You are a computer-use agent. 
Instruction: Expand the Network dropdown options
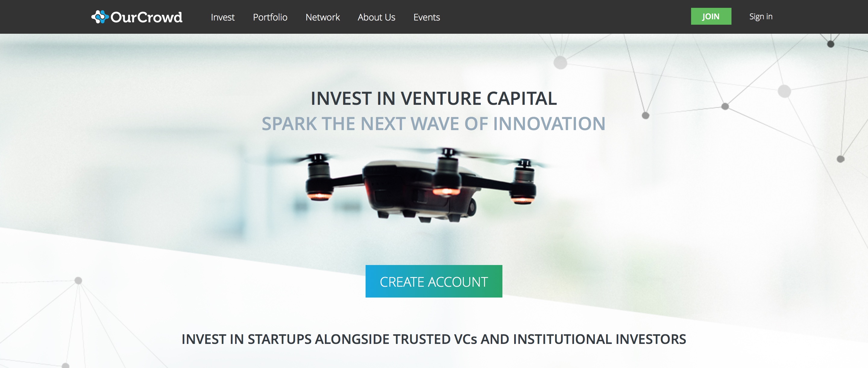[x=323, y=17]
